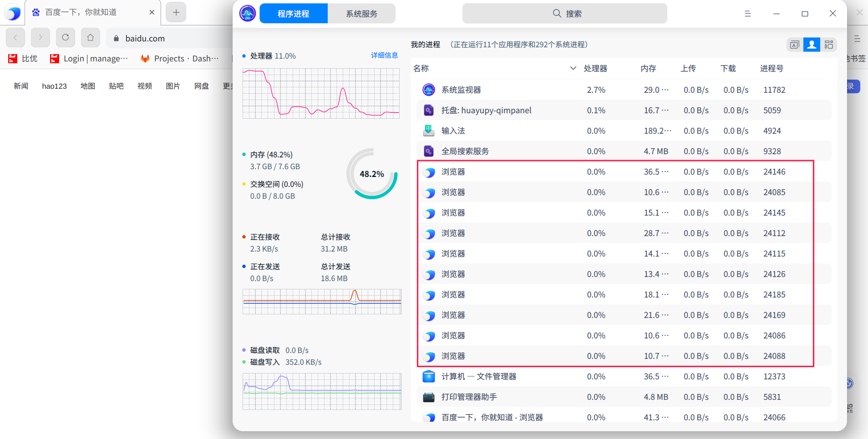Viewport: 868px width, 439px height.
Task: Click the 浏览器 icon for process 24115
Action: [429, 254]
